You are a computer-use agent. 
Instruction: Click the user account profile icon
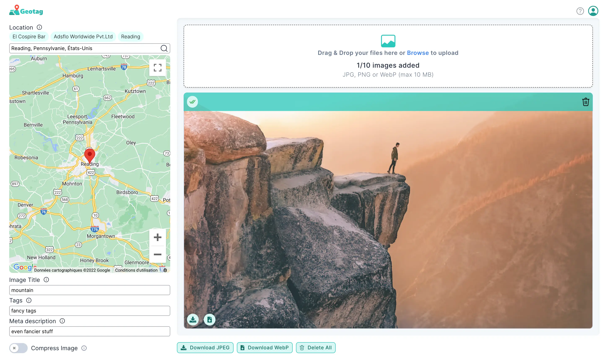(x=593, y=11)
